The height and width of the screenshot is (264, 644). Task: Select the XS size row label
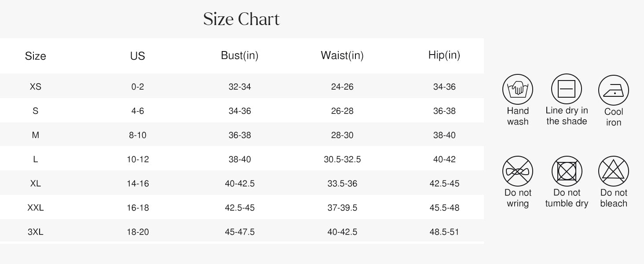(x=36, y=87)
